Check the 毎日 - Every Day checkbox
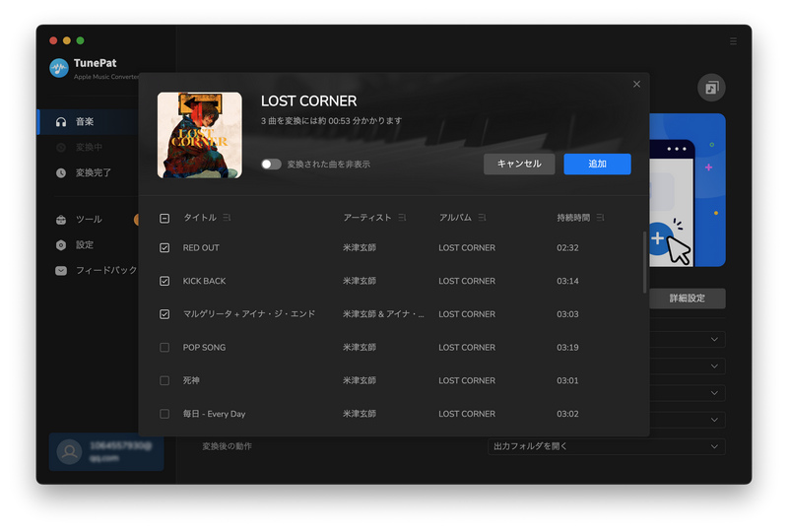Image resolution: width=788 pixels, height=532 pixels. tap(164, 414)
